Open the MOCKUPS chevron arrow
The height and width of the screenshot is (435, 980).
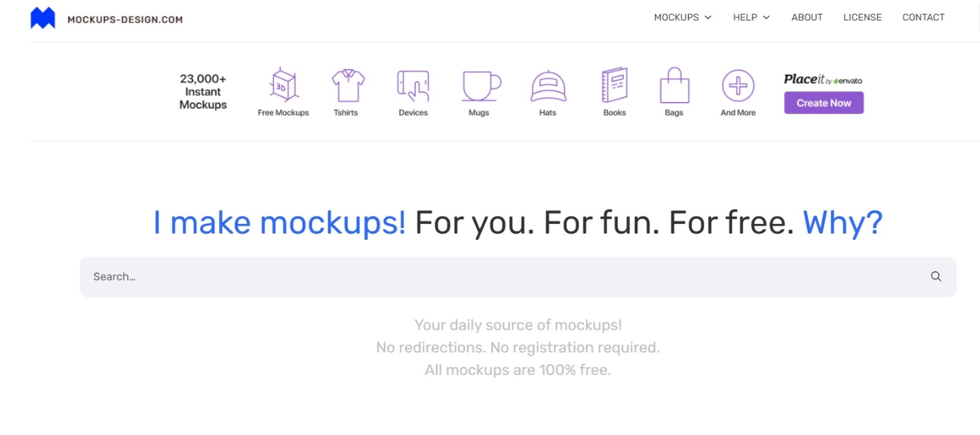708,18
